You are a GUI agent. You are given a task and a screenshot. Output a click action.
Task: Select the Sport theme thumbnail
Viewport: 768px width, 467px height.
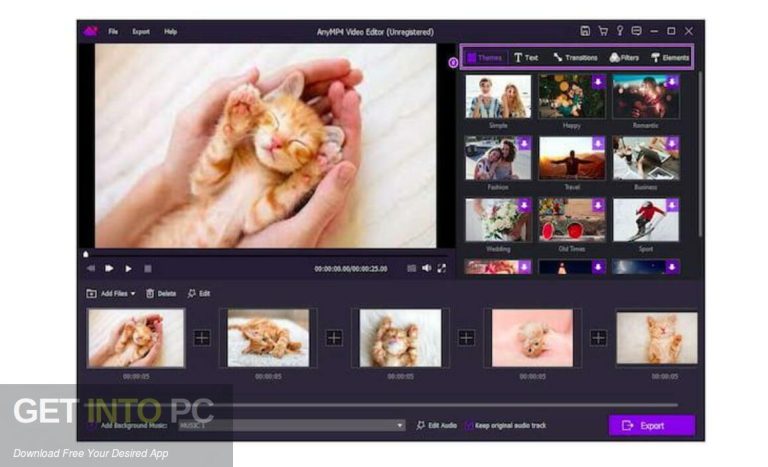(646, 220)
